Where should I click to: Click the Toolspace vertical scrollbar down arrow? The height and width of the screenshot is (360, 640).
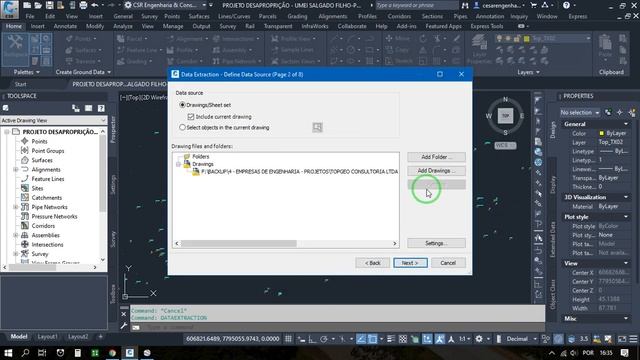pyautogui.click(x=102, y=260)
